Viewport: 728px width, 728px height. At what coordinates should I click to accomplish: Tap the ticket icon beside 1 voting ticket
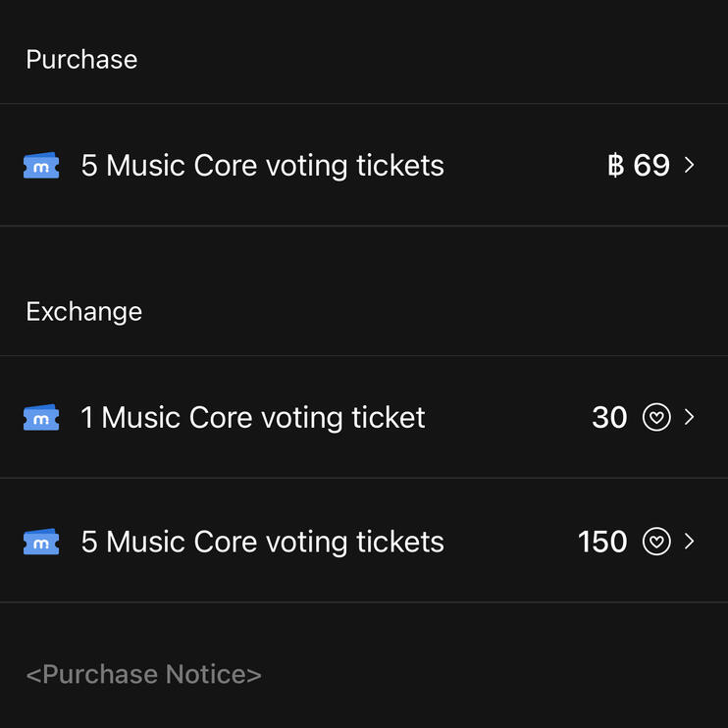pos(41,418)
